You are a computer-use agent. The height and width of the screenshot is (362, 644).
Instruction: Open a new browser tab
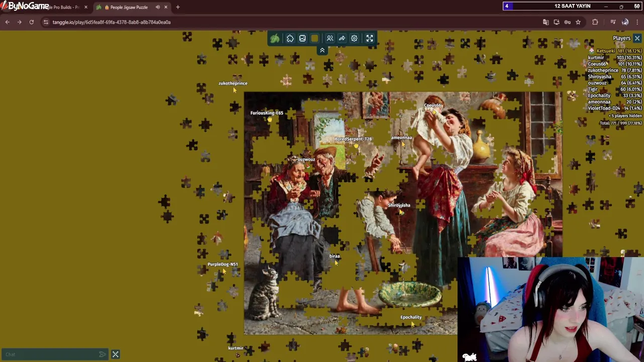pos(178,7)
